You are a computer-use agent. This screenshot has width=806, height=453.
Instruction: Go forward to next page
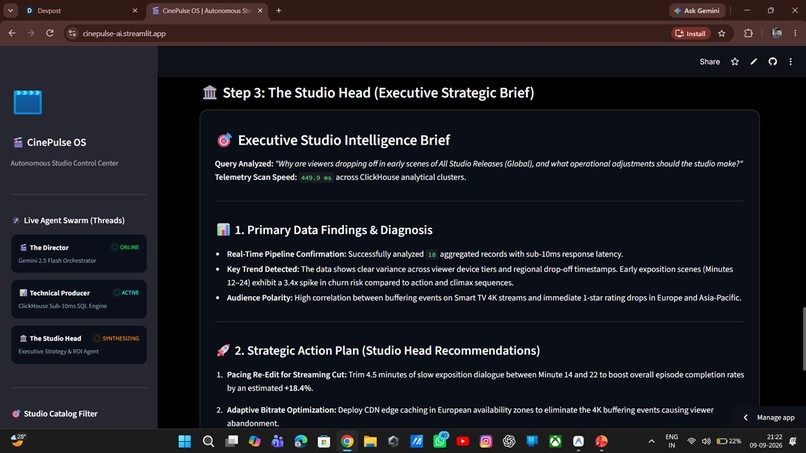coord(31,33)
